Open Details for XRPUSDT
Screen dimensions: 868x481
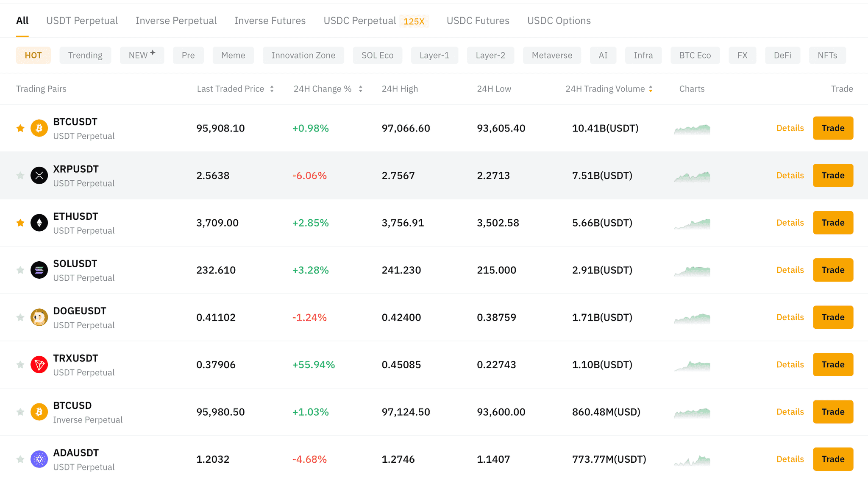(789, 175)
